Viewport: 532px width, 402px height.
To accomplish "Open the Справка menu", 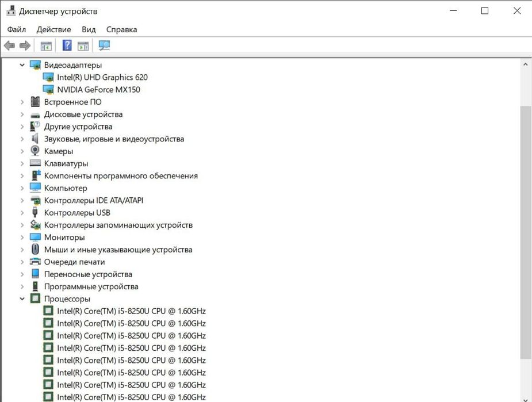I will tap(121, 29).
